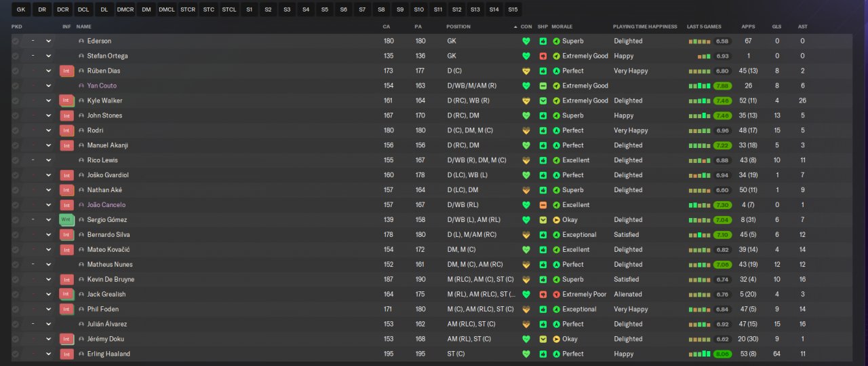Click the player icon beside Kevin De Bruyne

click(81, 280)
